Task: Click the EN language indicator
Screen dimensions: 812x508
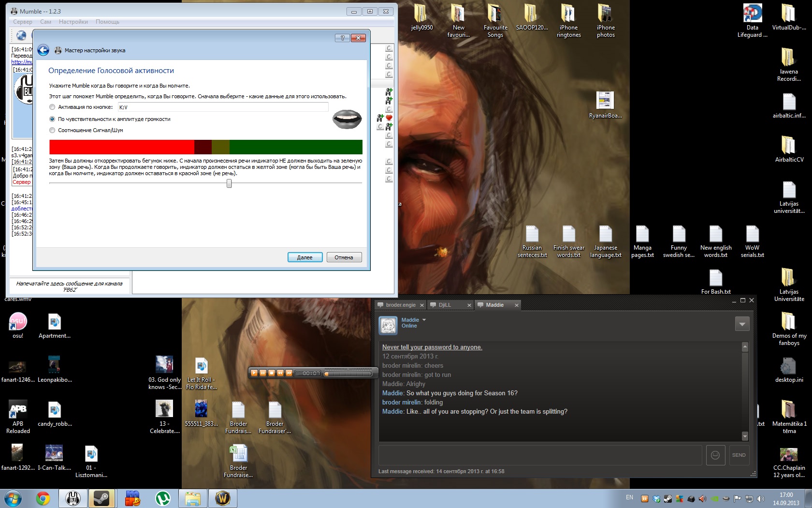Action: click(x=629, y=497)
